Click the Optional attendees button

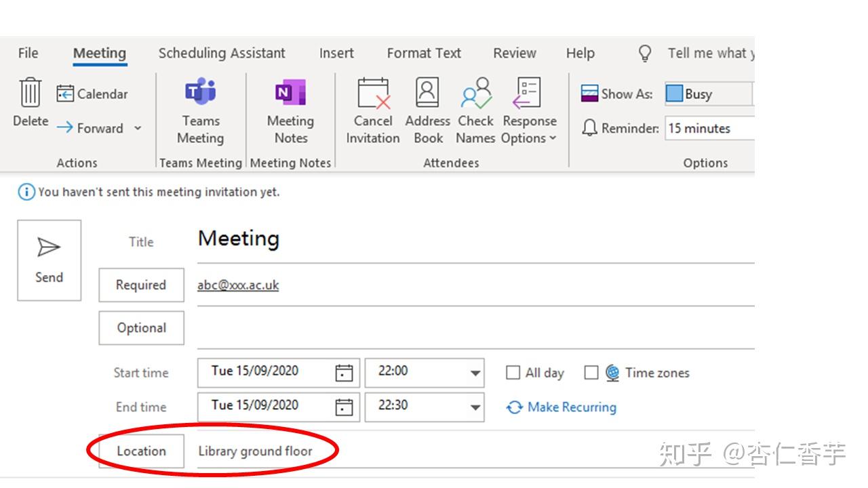click(141, 328)
